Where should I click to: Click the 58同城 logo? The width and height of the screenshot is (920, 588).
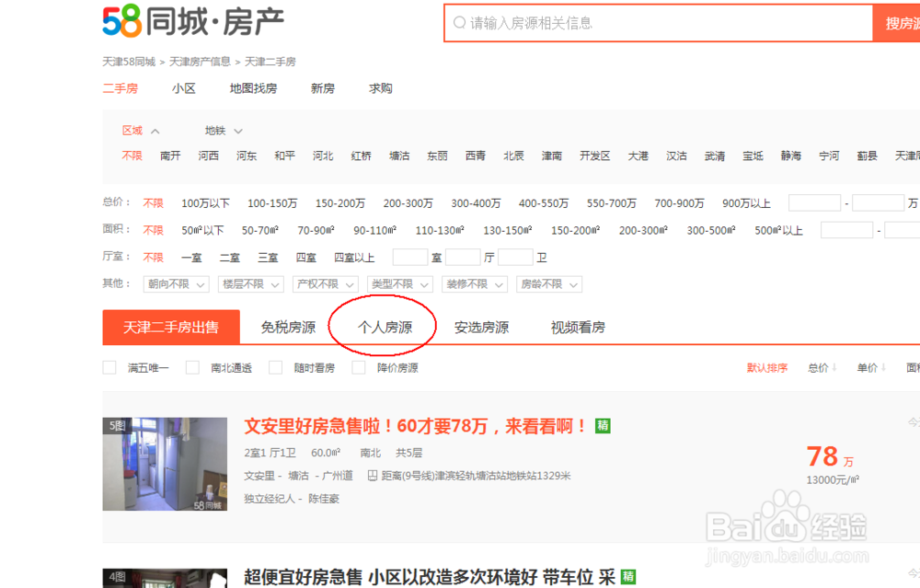(193, 21)
